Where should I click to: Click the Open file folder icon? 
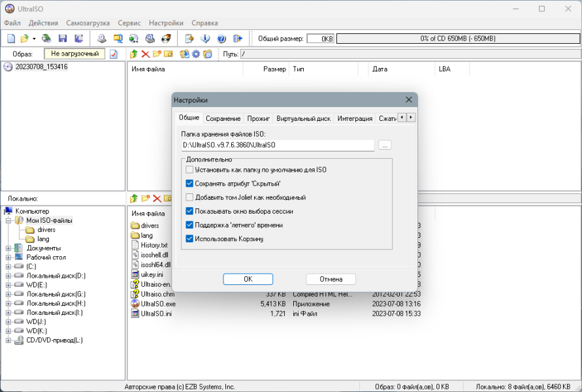pos(25,39)
